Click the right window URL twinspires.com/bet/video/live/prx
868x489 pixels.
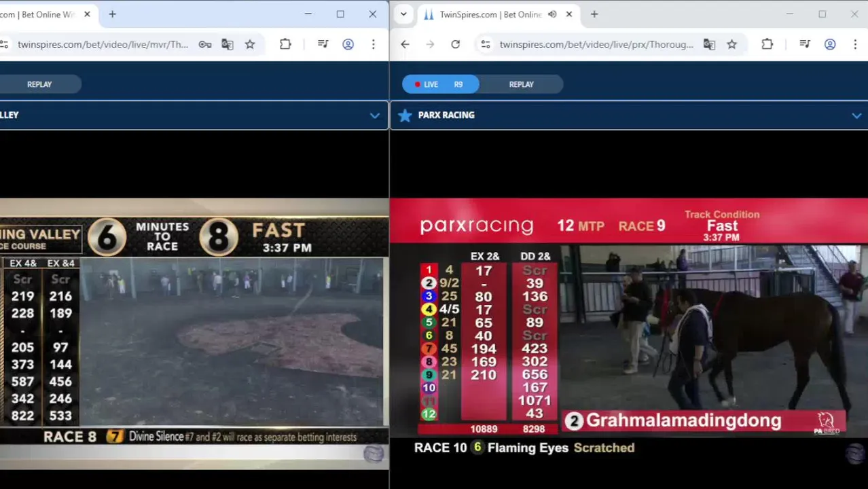click(x=596, y=44)
